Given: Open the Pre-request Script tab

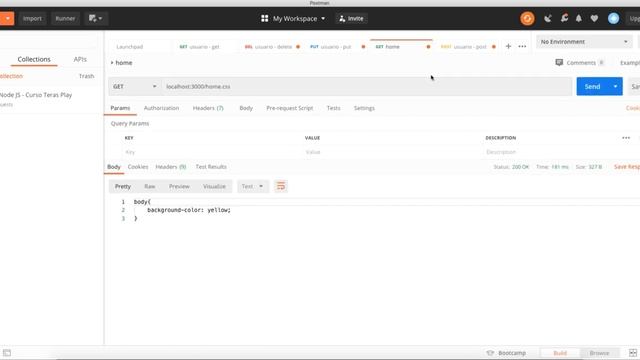Looking at the screenshot, I should [x=289, y=108].
